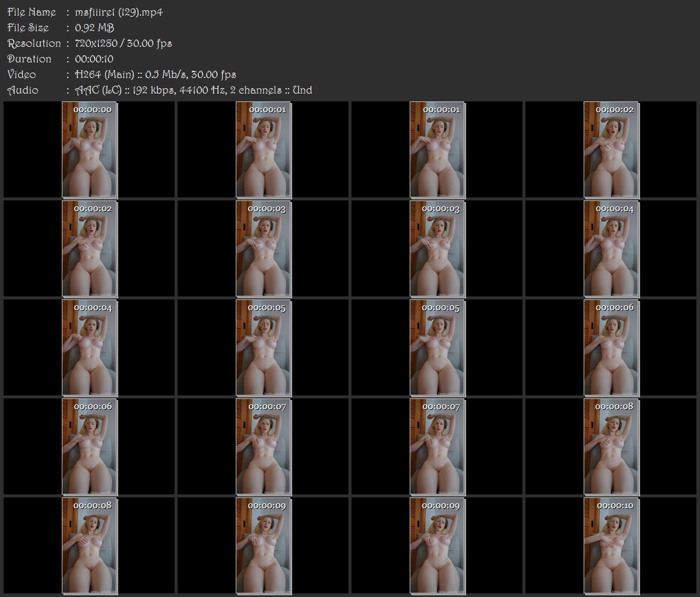The image size is (700, 597).
Task: Select the "H264 (Main) :: 0.5 Mb/s" video codec text
Action: [x=131, y=74]
